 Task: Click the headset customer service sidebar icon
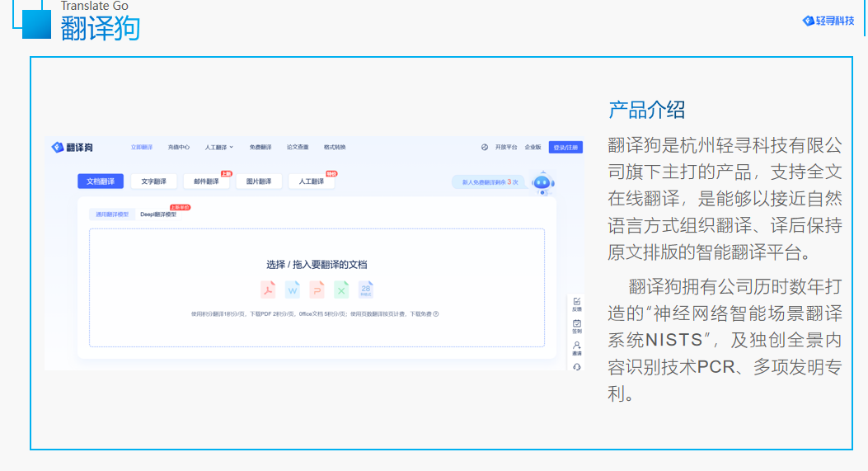tap(577, 367)
